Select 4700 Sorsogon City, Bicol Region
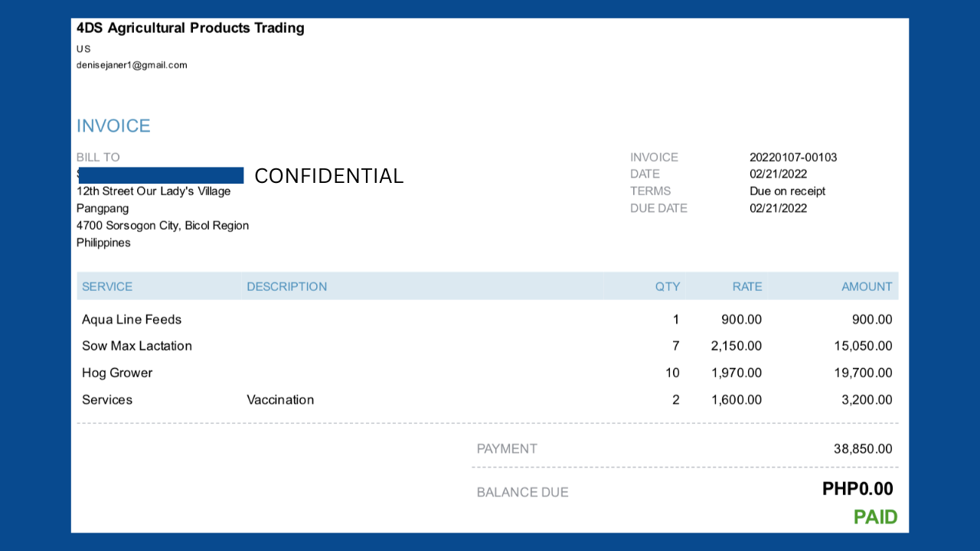The width and height of the screenshot is (980, 551). (x=162, y=226)
